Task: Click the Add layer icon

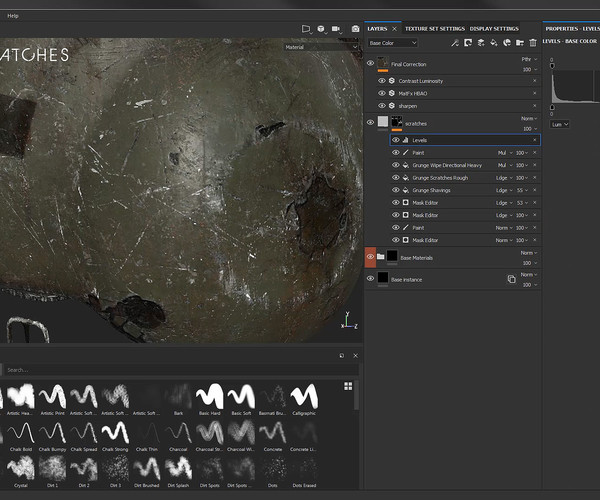Action: coord(481,43)
